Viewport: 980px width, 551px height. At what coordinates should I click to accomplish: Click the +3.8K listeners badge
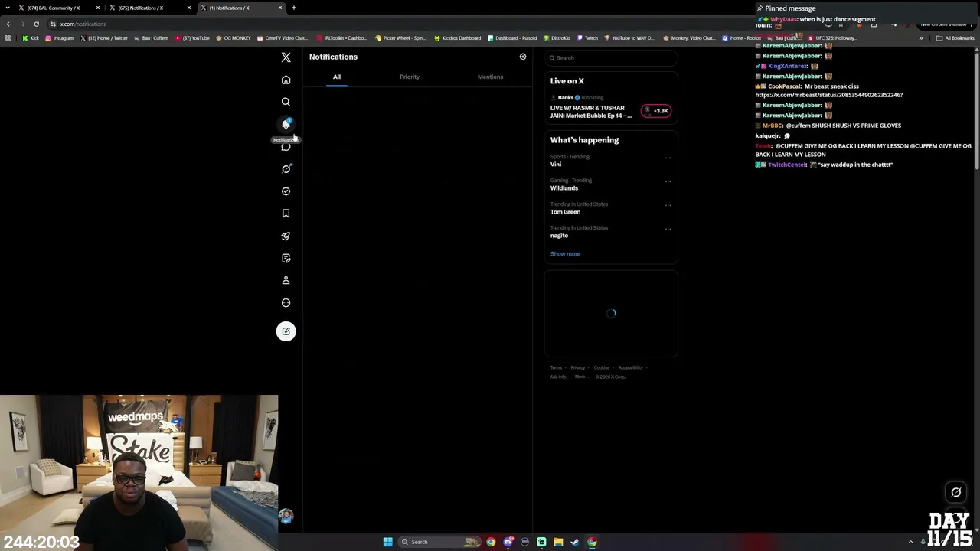[x=656, y=111]
